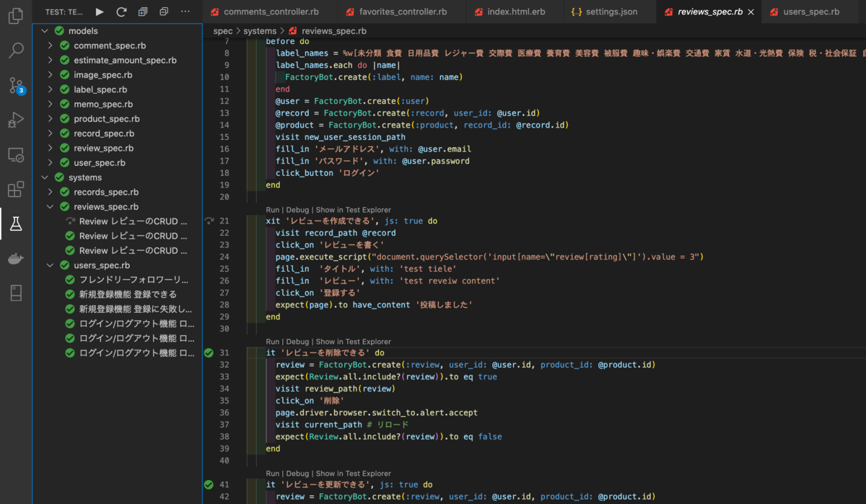The width and height of the screenshot is (866, 504).
Task: Expand image_spec.rb test node
Action: click(51, 75)
